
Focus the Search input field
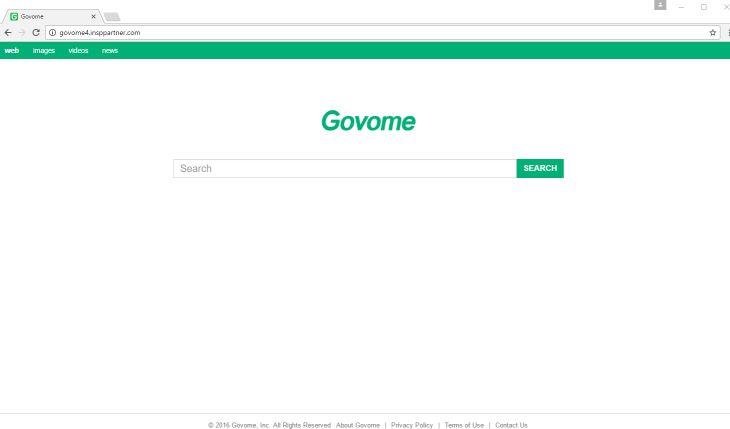tap(345, 168)
